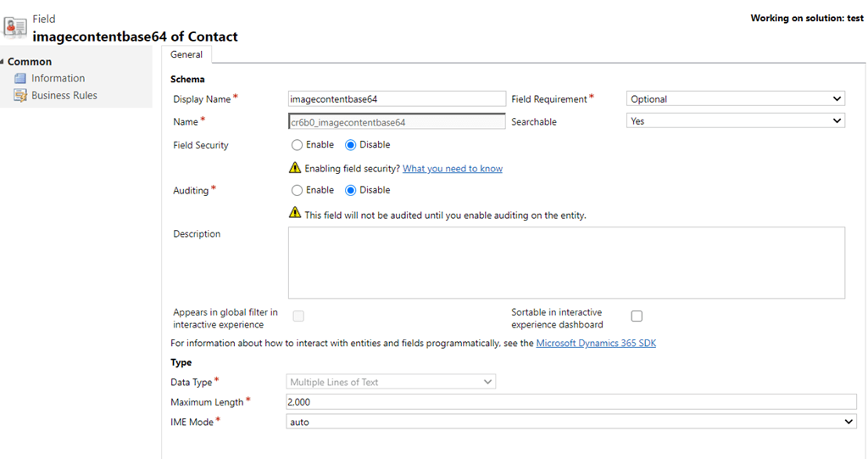Open Business Rules in the navigation
Screen dimensions: 868x459
pyautogui.click(x=64, y=96)
